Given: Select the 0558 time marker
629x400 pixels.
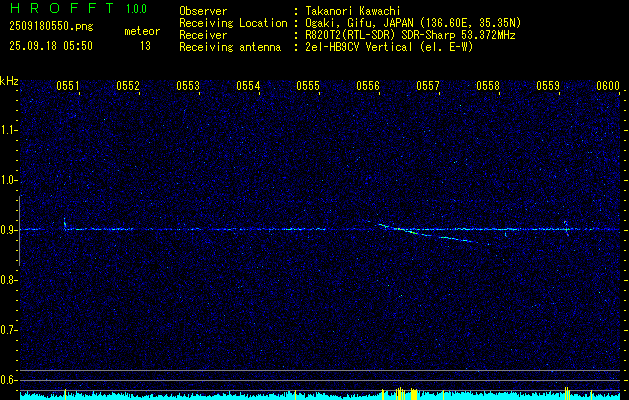Looking at the screenshot, I should pos(488,87).
